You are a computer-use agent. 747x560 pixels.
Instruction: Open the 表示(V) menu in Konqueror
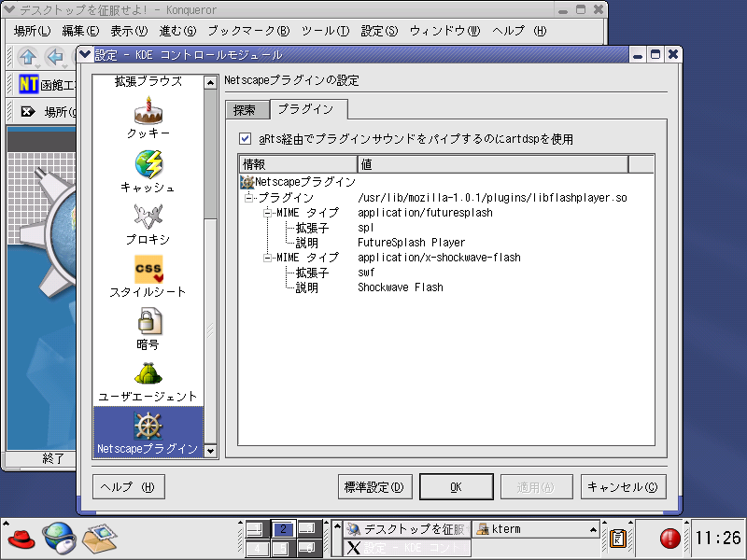(x=129, y=31)
